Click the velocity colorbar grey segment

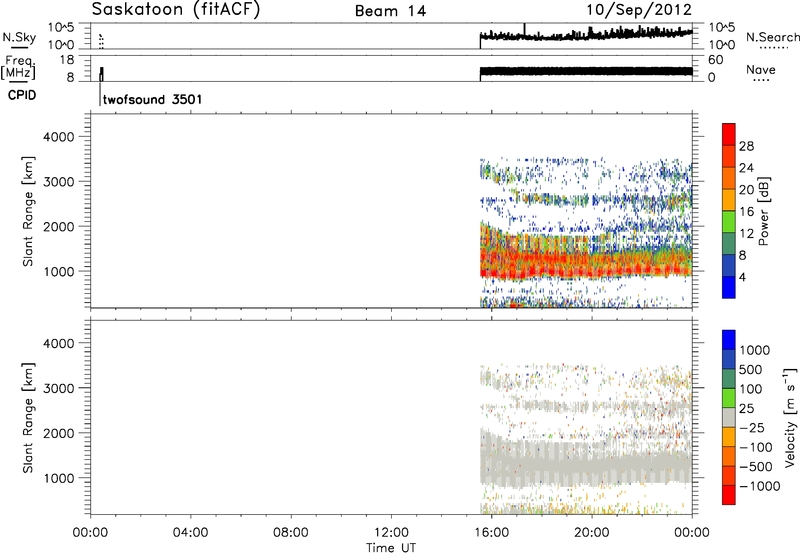point(729,417)
